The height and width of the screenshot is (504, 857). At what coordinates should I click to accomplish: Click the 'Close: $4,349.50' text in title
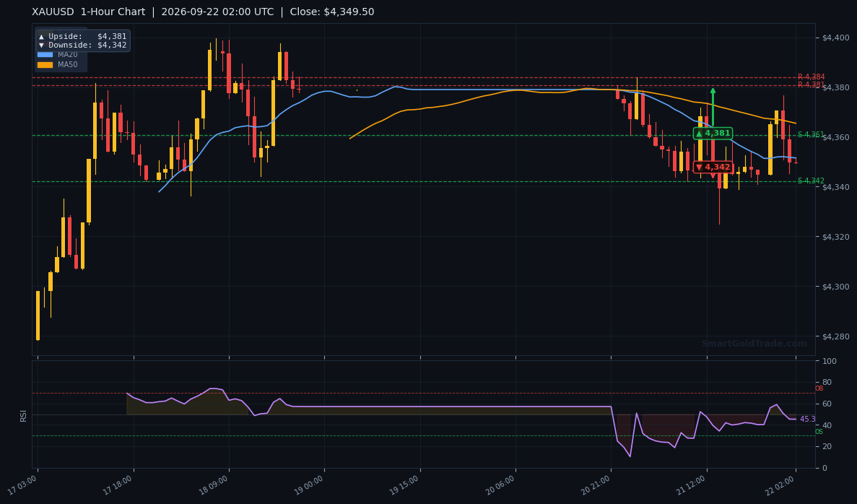(332, 12)
